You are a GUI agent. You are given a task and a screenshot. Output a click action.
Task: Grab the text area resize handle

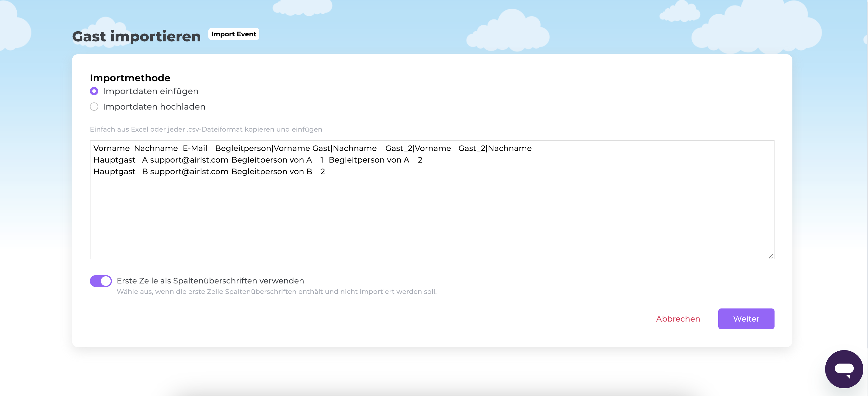point(771,256)
